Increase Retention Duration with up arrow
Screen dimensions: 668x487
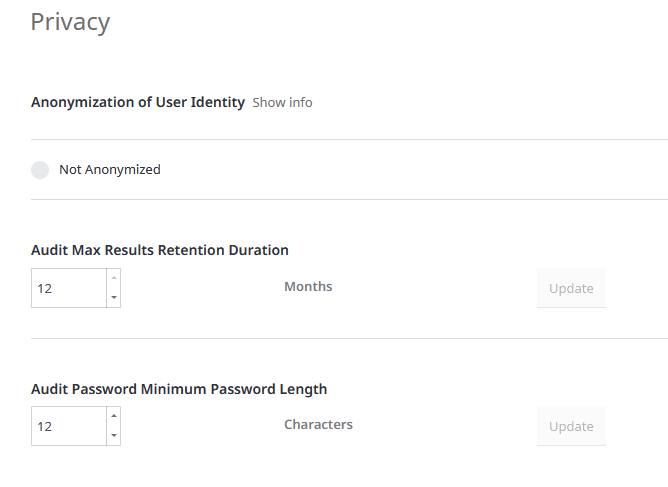coord(113,278)
